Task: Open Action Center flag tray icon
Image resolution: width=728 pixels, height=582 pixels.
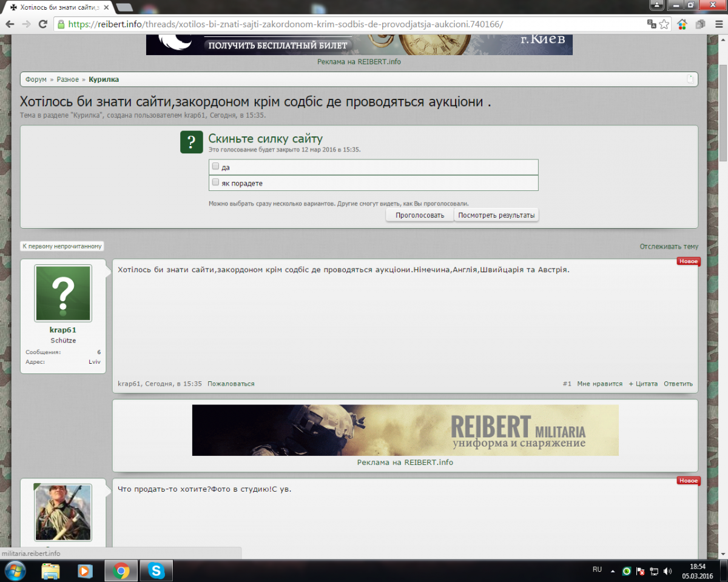Action: [x=640, y=571]
